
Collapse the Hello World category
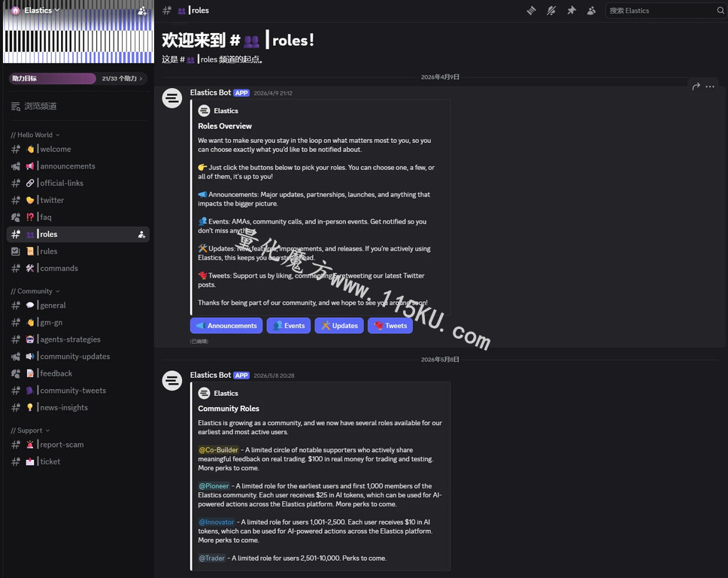click(x=35, y=135)
